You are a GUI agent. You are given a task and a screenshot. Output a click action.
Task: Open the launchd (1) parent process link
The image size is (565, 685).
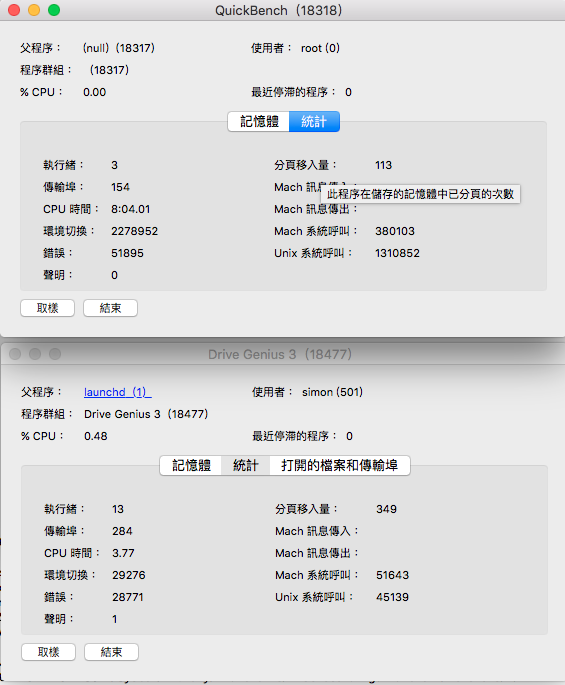tap(118, 392)
